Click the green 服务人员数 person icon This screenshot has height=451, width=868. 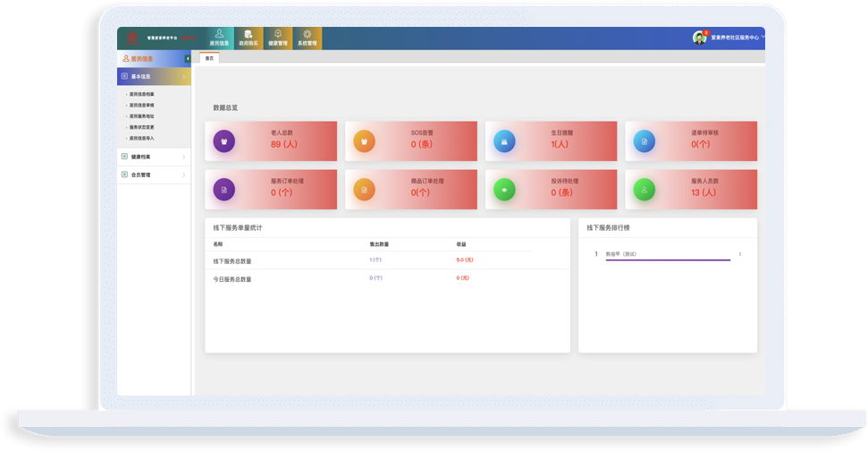[645, 190]
